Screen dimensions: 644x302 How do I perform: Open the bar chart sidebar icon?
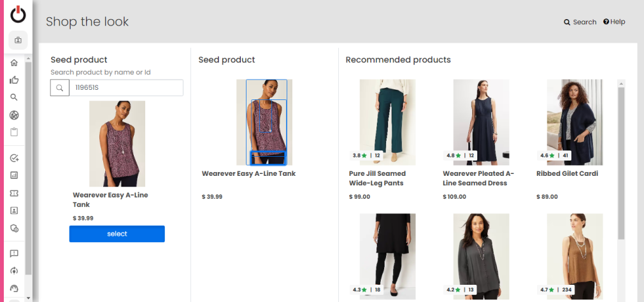(14, 175)
